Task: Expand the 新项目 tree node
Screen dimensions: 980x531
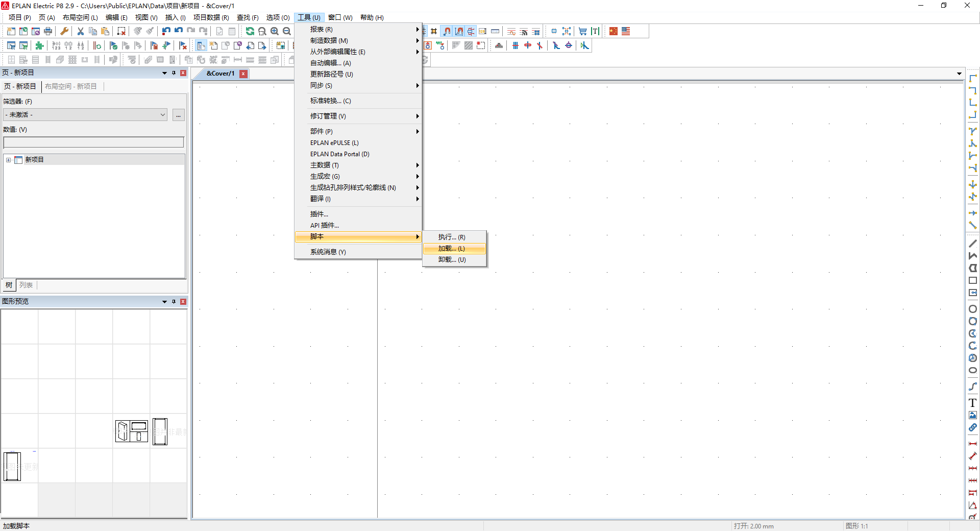Action: click(x=8, y=160)
